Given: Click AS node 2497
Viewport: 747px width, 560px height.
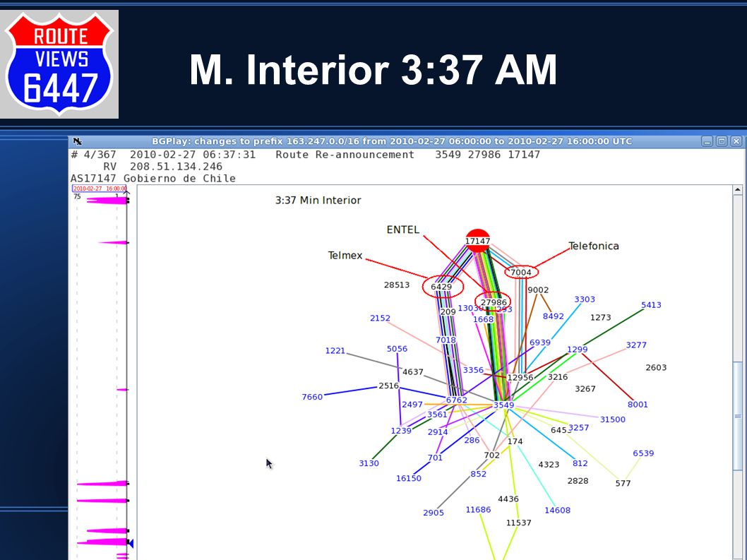Looking at the screenshot, I should (x=412, y=405).
